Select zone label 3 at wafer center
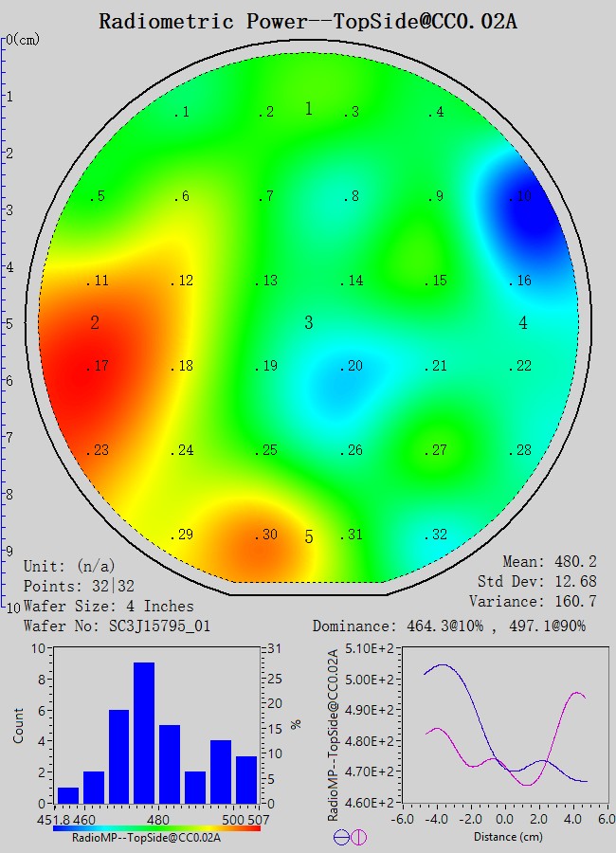Viewport: 616px width, 853px height. coord(308,323)
